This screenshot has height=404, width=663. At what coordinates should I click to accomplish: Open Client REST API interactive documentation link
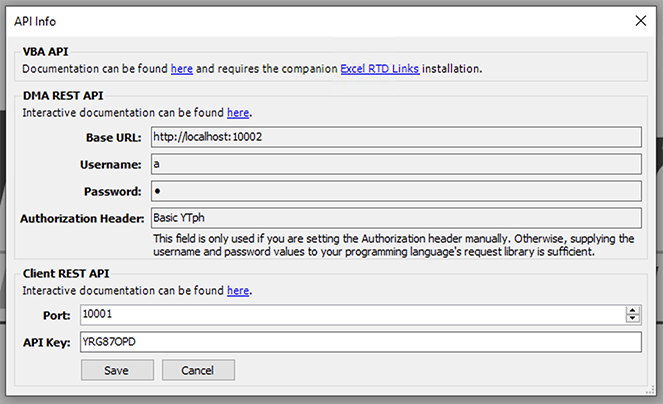click(238, 291)
